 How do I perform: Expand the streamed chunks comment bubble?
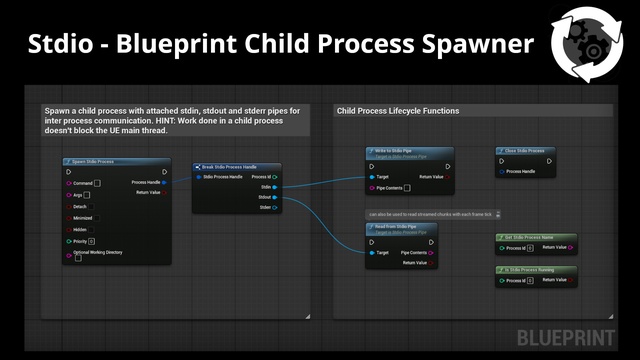point(498,214)
